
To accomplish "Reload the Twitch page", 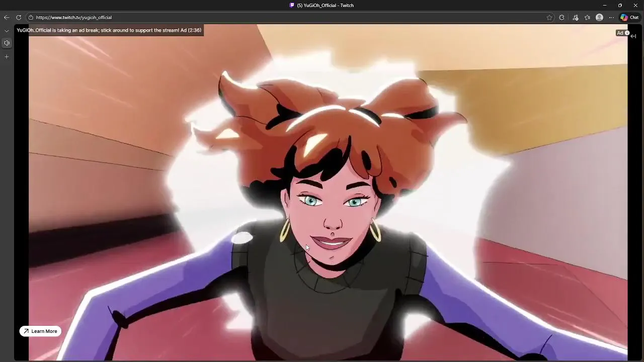I will pyautogui.click(x=19, y=17).
